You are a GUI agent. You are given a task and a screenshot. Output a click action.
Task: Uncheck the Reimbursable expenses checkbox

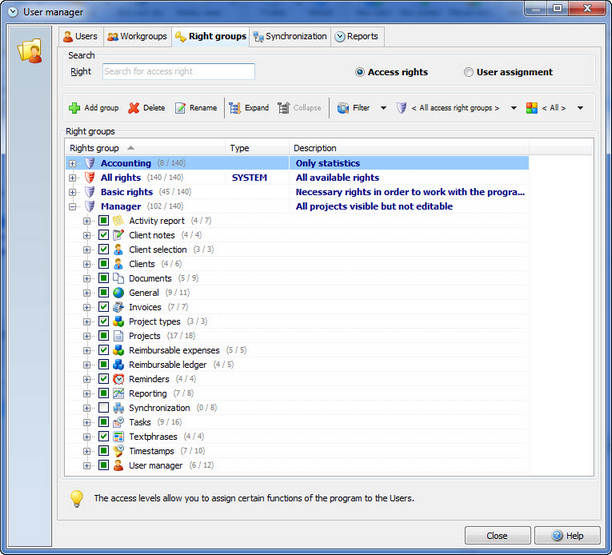click(x=103, y=350)
